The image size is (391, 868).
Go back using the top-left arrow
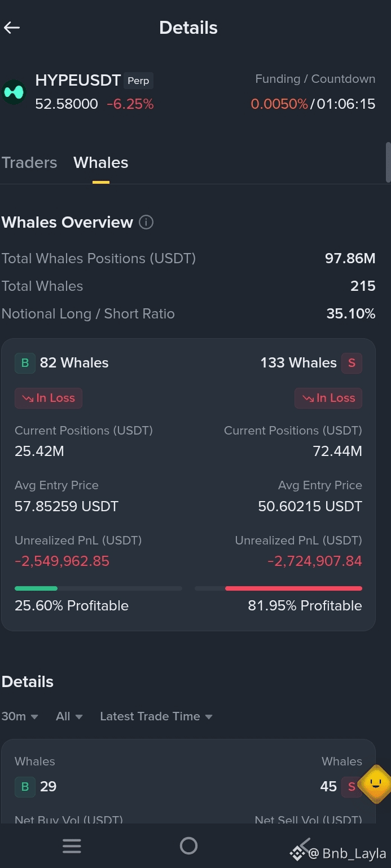click(x=12, y=27)
